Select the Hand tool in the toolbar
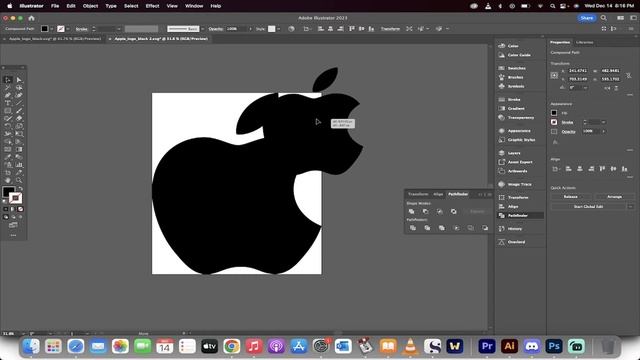Viewport: 640px width, 360px height. pos(8,180)
